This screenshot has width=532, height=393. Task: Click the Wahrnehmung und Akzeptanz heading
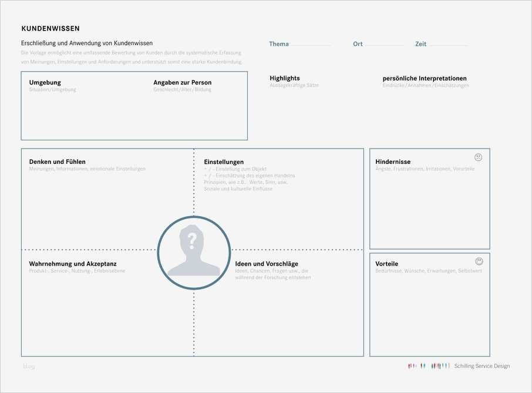click(x=73, y=264)
